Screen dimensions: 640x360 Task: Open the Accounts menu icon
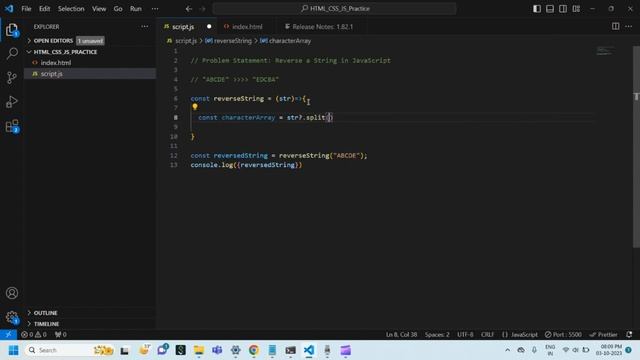click(12, 293)
